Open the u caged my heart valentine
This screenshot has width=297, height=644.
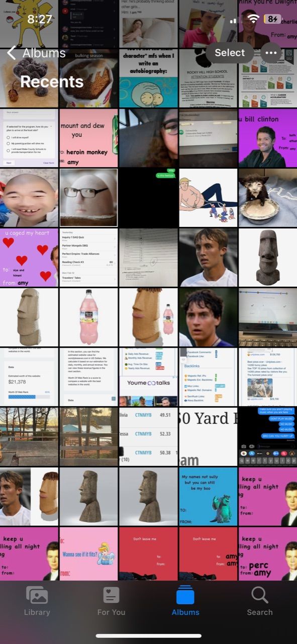click(x=29, y=258)
